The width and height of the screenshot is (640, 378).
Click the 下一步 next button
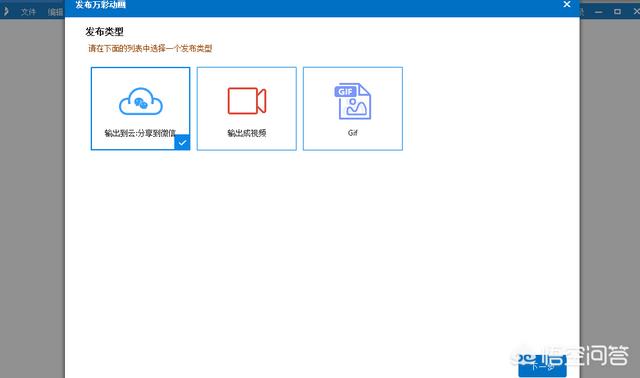(x=542, y=366)
